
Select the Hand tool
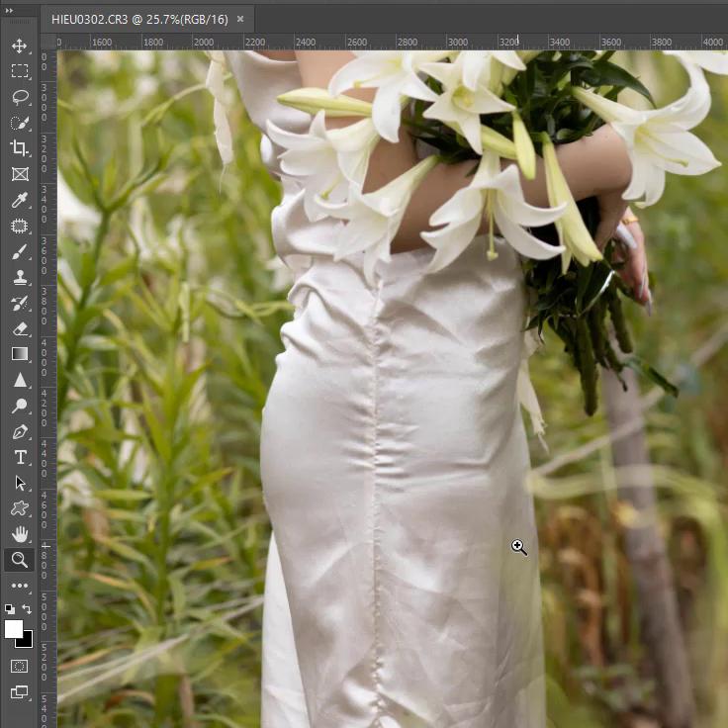tap(19, 534)
